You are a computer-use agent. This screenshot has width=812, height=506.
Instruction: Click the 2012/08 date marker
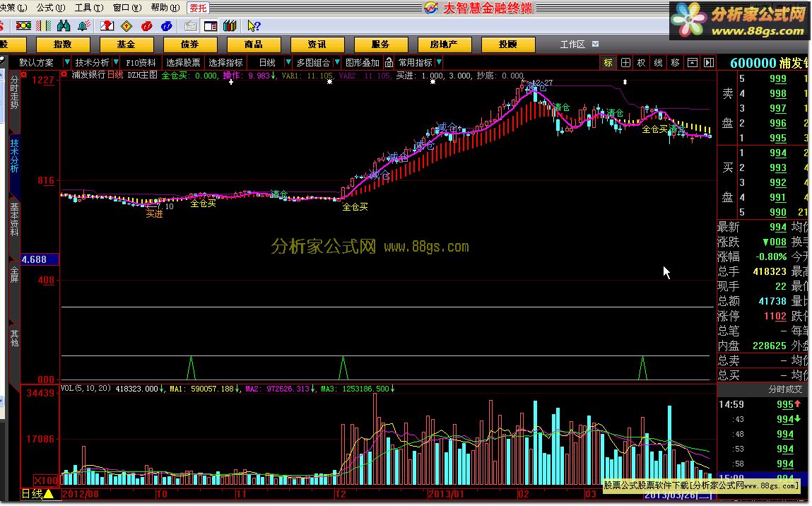coord(81,494)
